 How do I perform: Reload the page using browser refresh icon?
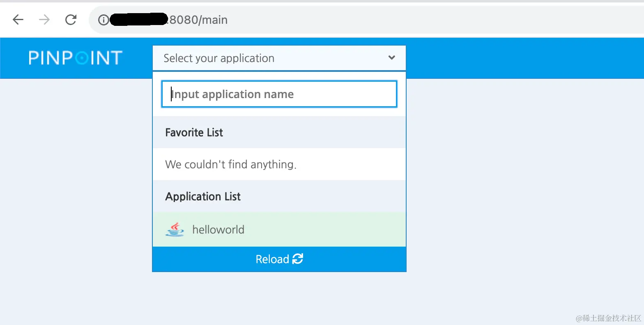tap(71, 20)
